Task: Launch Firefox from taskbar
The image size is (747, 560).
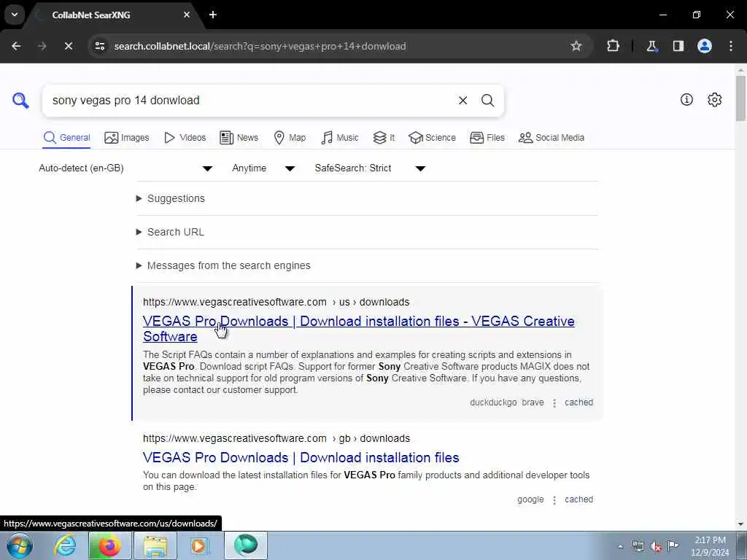Action: coord(109,545)
